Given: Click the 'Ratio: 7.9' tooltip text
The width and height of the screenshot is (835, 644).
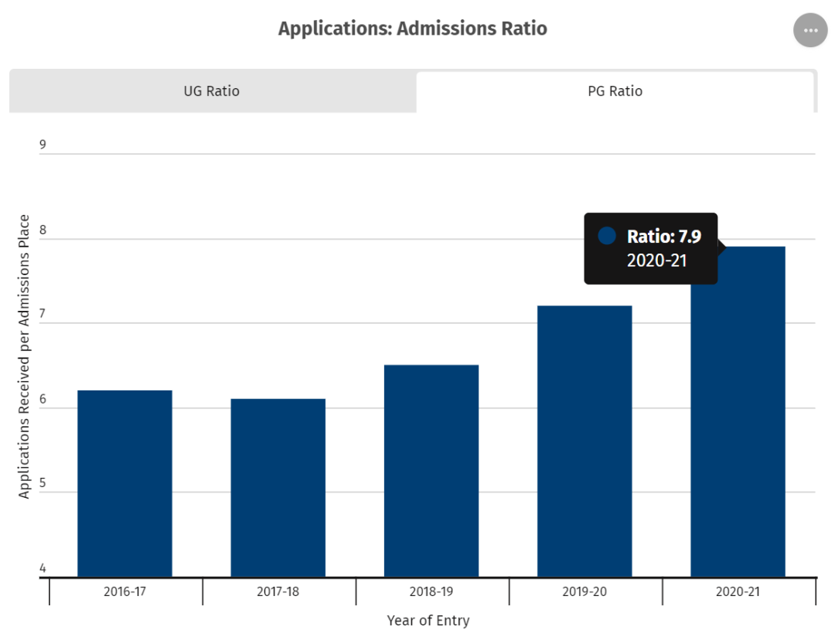Looking at the screenshot, I should pos(663,236).
